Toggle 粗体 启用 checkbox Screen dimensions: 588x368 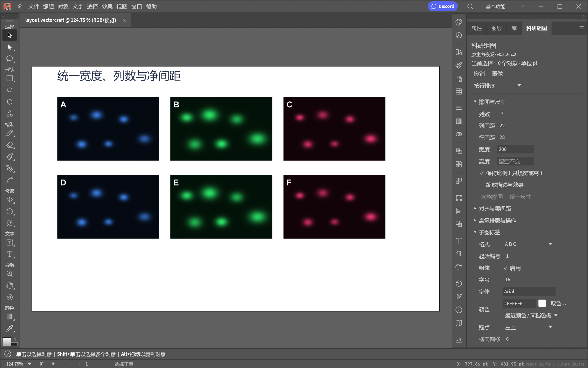512,268
